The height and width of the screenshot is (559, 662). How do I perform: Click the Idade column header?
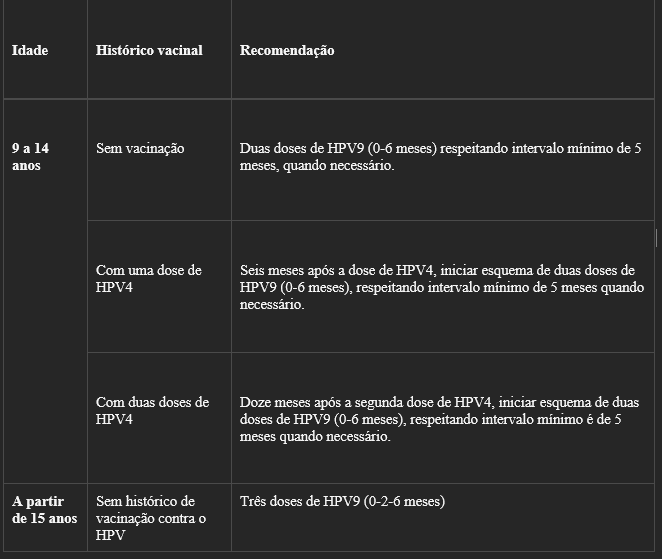coord(30,50)
